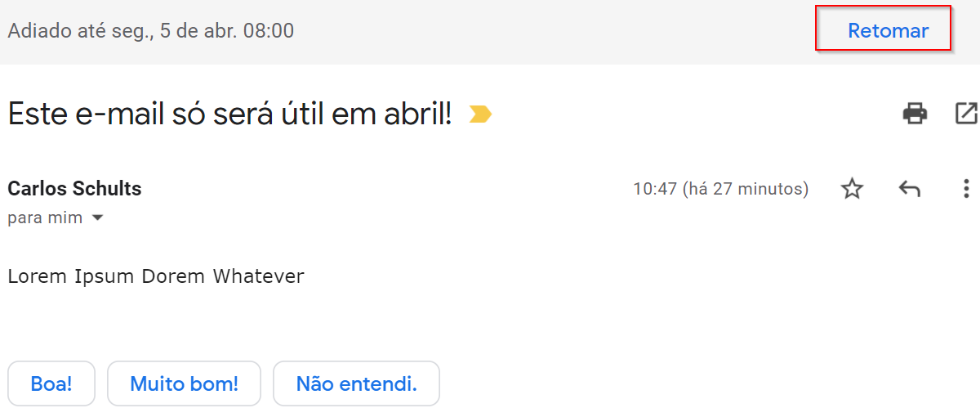Open the message in a new window
Viewport: 980px width, 408px height.
coord(966,114)
